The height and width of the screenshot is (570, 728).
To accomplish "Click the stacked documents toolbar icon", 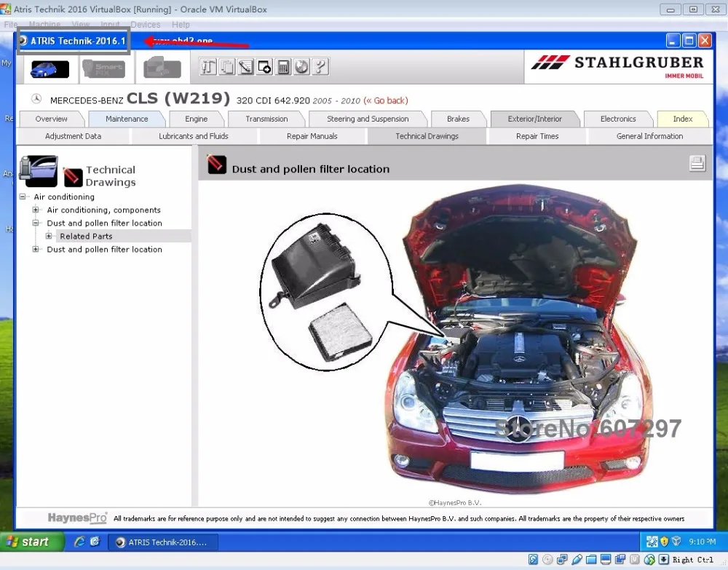I will pos(227,67).
